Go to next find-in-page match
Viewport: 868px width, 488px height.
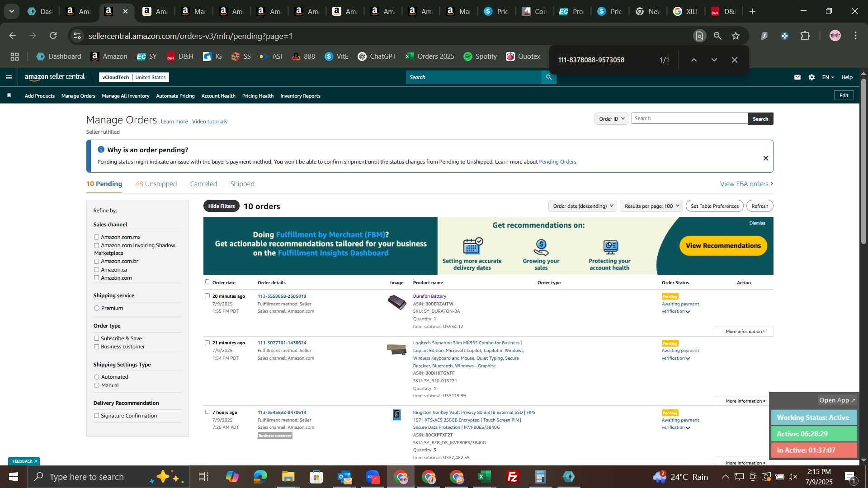pos(714,60)
